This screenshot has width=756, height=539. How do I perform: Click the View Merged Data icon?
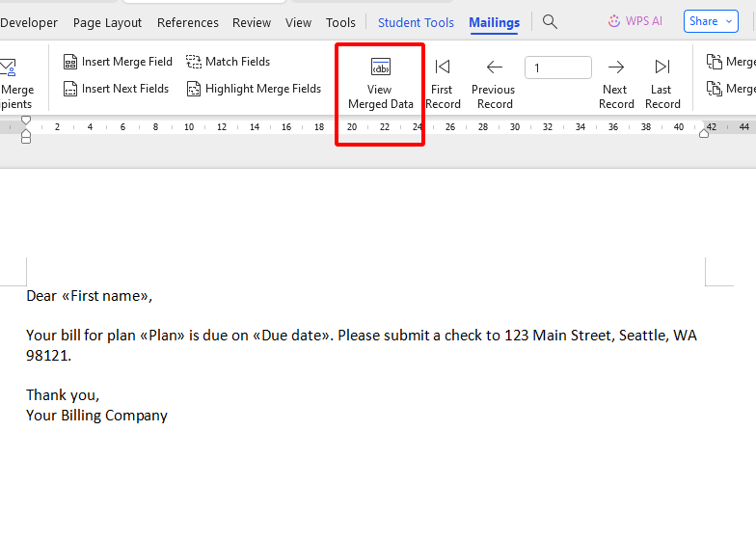380,67
